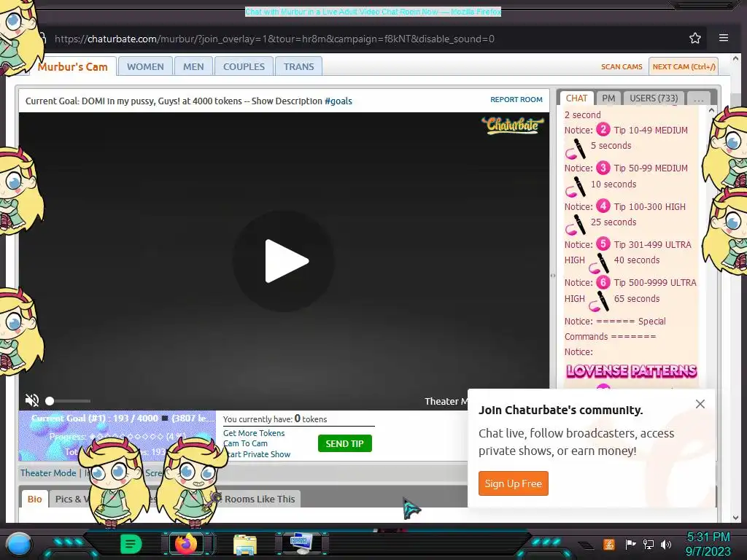Click the vibrator icon beside 65 seconds

coord(599,301)
